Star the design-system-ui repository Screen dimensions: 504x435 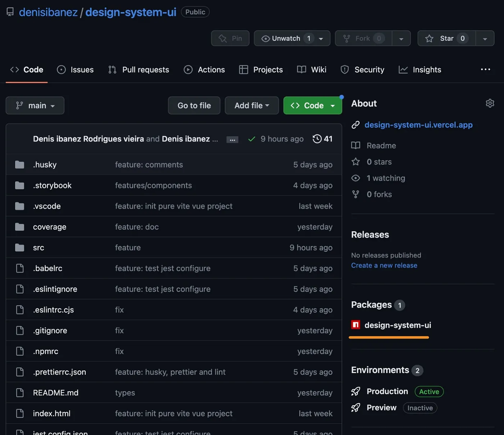(x=446, y=38)
